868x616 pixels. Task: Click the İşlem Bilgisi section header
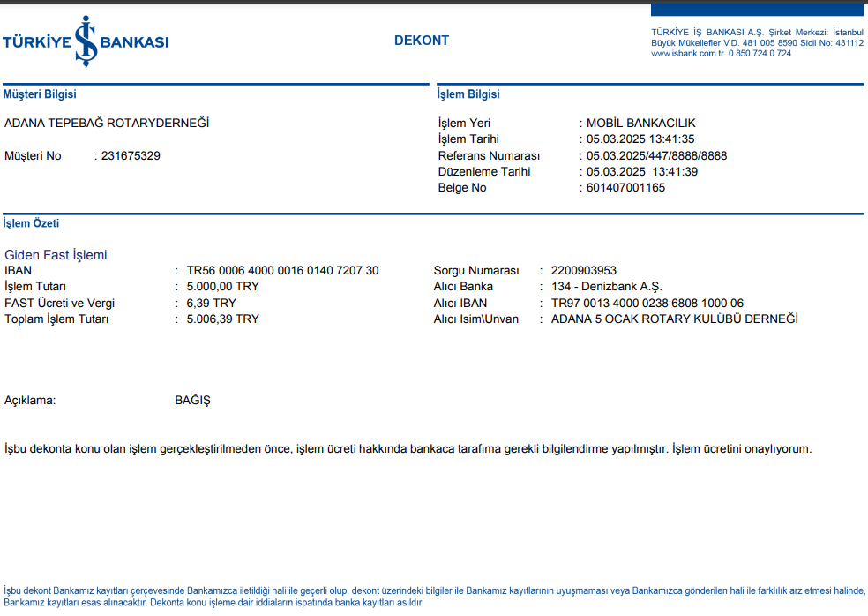click(468, 94)
